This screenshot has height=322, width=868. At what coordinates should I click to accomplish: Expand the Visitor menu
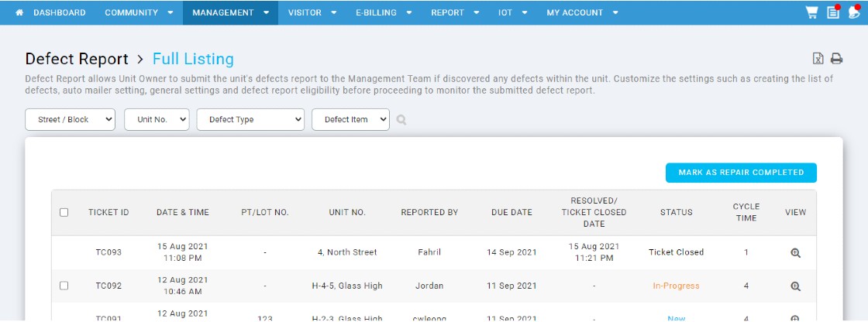(312, 12)
